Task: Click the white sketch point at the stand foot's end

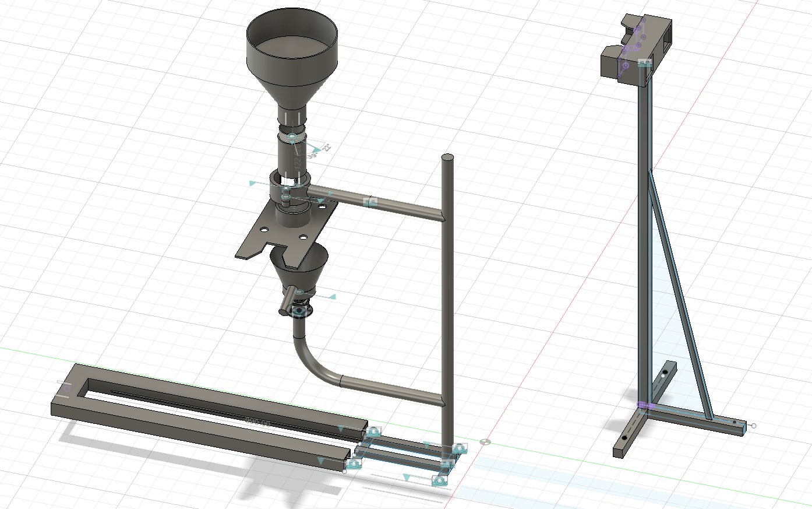Action: (754, 426)
